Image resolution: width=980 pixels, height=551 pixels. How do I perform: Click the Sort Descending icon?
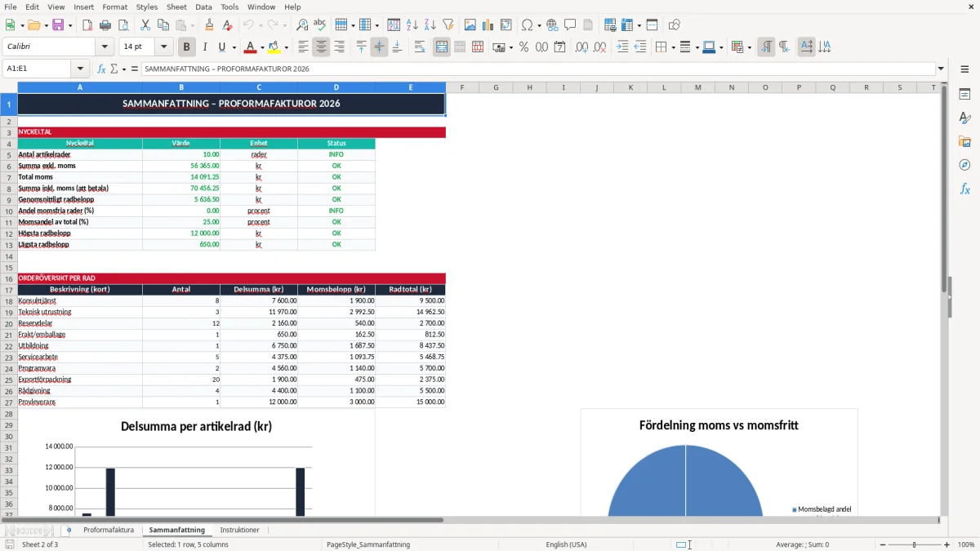coord(430,25)
